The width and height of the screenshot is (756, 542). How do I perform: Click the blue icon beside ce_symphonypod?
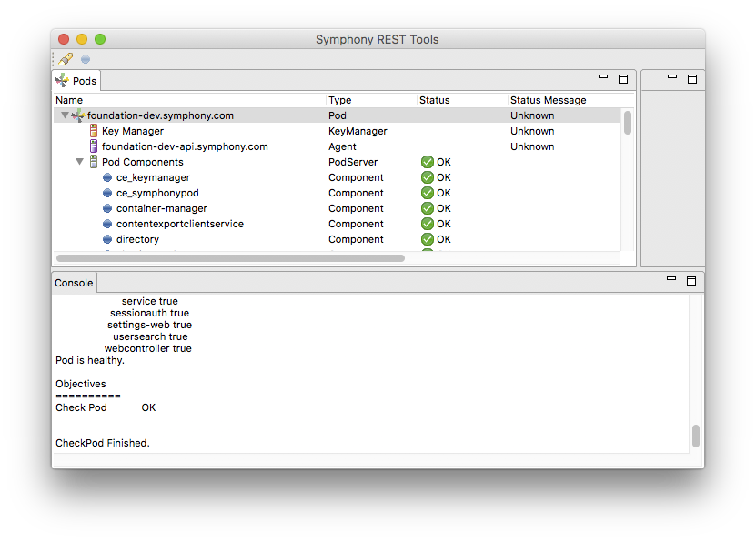107,193
